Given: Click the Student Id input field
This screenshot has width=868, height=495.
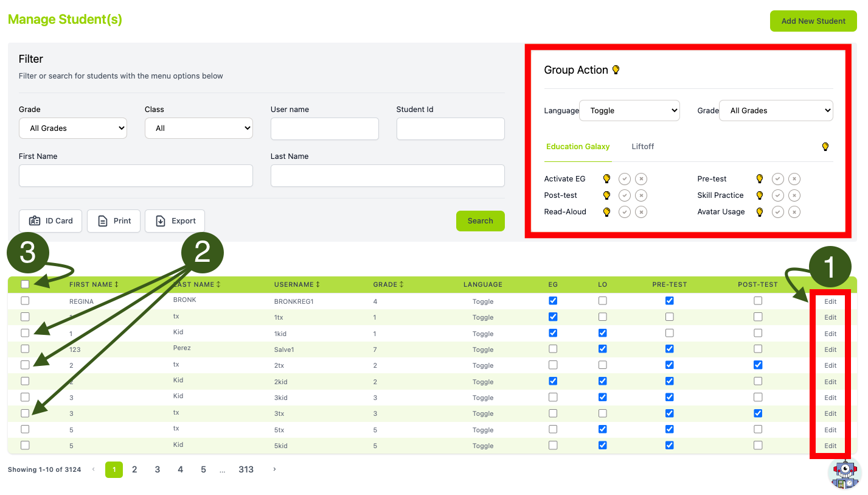Looking at the screenshot, I should (451, 129).
